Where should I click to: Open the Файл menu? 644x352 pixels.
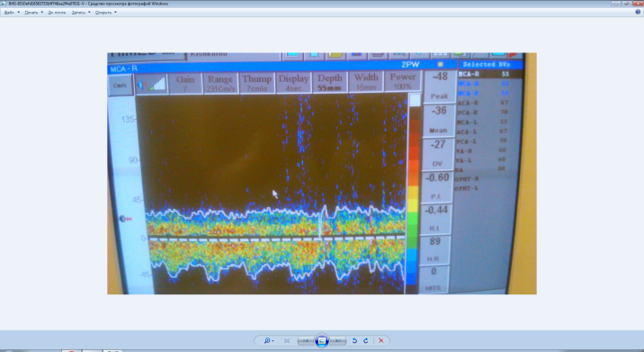point(12,13)
